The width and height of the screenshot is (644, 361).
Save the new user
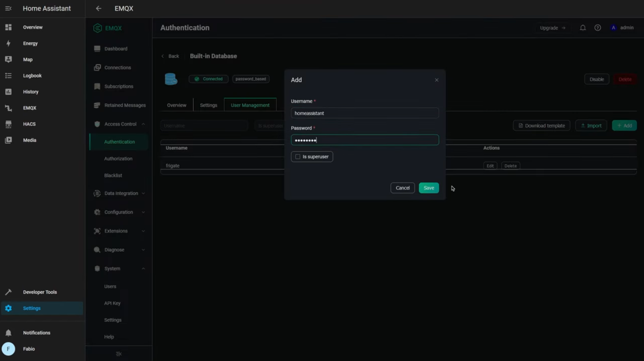429,188
